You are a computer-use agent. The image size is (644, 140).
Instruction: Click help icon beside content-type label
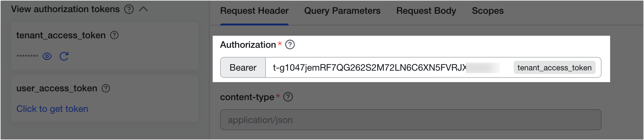click(288, 97)
